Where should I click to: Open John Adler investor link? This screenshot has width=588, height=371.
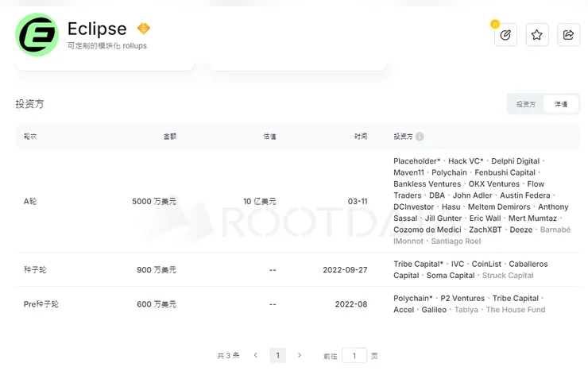coord(472,195)
